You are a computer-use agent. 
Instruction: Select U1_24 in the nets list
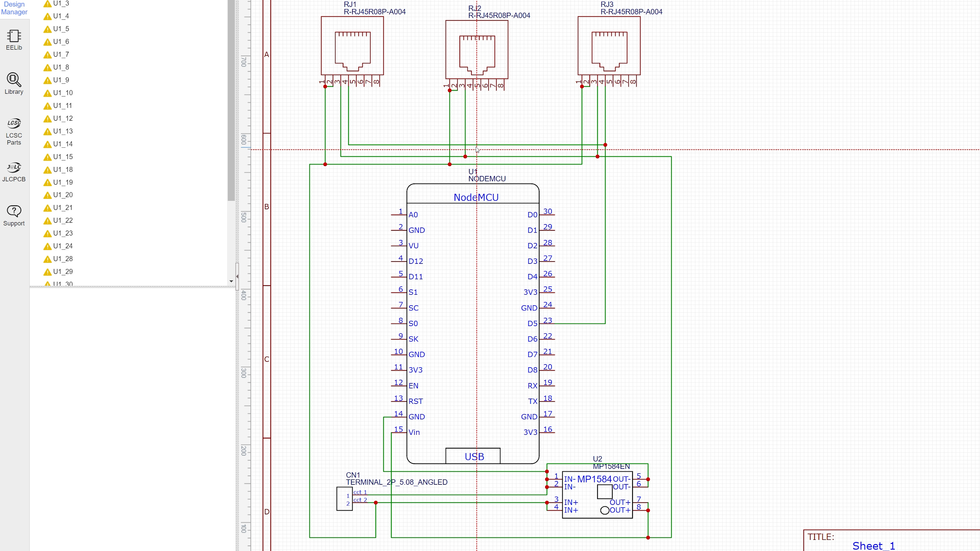tap(63, 246)
